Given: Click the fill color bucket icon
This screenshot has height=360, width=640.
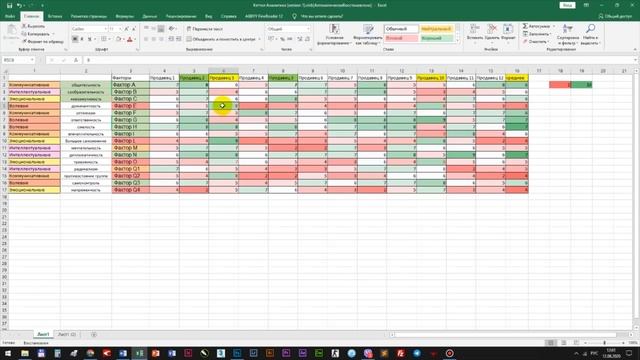Looking at the screenshot, I should 118,39.
